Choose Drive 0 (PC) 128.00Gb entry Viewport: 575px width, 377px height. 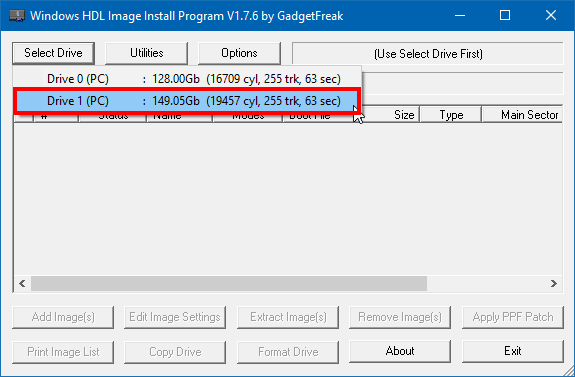[187, 79]
